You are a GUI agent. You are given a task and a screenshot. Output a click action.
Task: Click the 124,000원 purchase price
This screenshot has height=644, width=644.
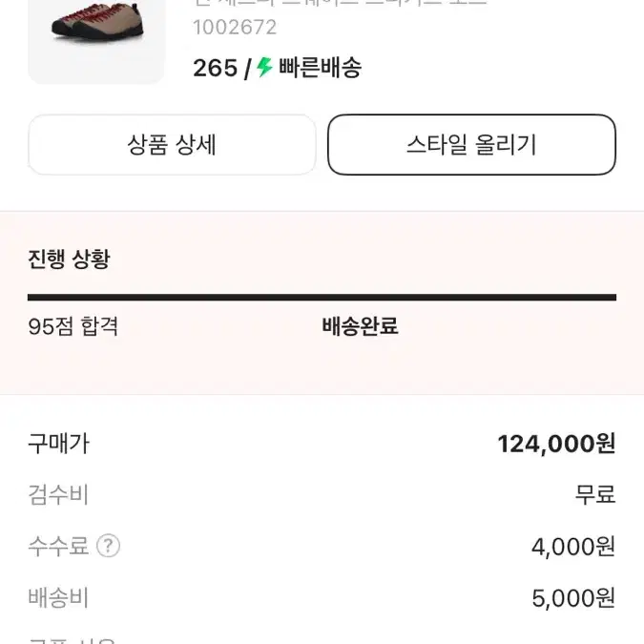(556, 444)
